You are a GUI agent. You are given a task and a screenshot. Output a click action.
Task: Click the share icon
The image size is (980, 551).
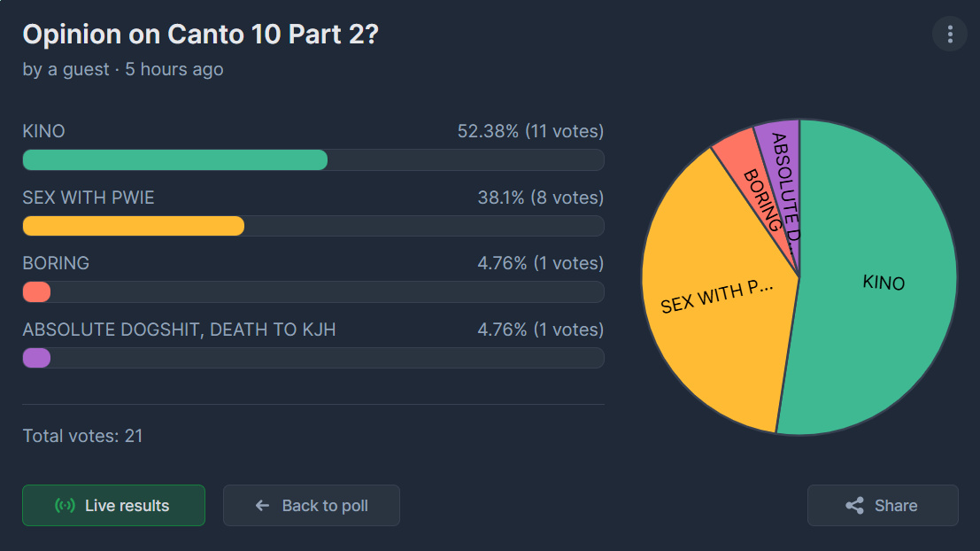point(854,505)
